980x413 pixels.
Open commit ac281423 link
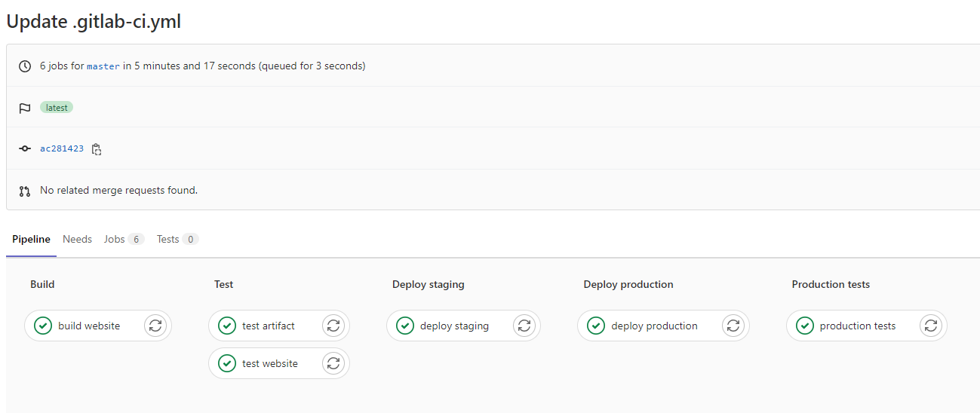pyautogui.click(x=62, y=148)
